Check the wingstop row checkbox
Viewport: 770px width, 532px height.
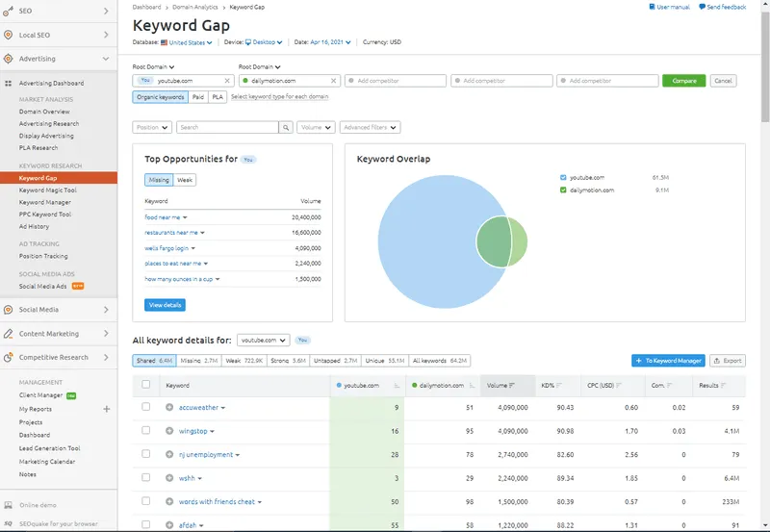[146, 430]
